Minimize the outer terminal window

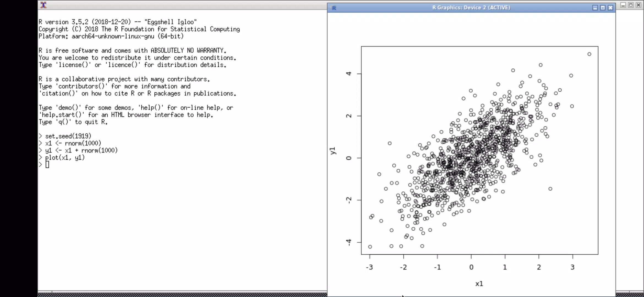click(623, 5)
